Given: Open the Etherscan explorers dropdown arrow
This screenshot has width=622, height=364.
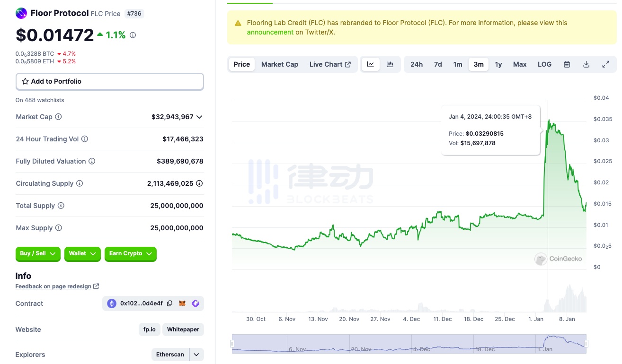Looking at the screenshot, I should 196,355.
